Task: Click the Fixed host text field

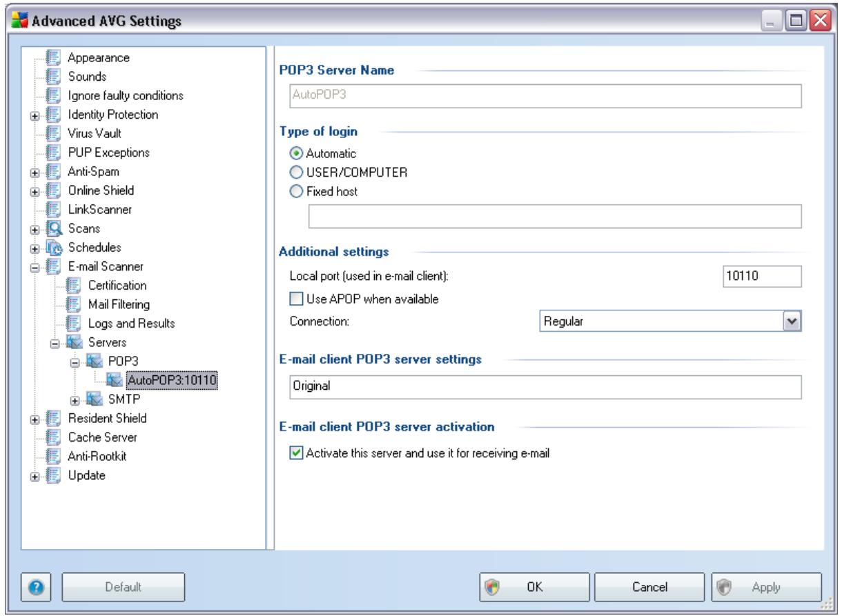Action: tap(555, 216)
